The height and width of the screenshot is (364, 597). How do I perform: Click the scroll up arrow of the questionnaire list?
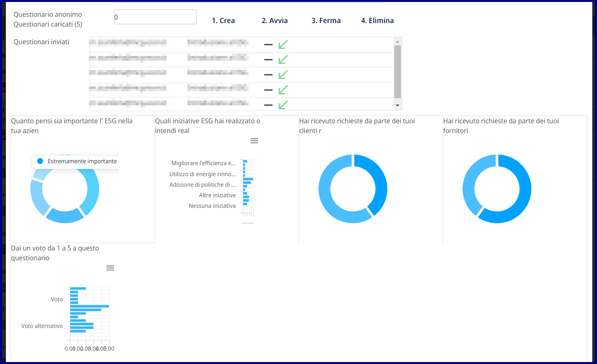397,41
